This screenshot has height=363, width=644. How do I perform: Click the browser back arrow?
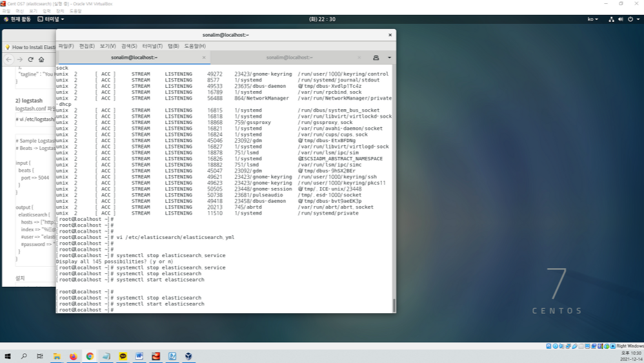8,59
